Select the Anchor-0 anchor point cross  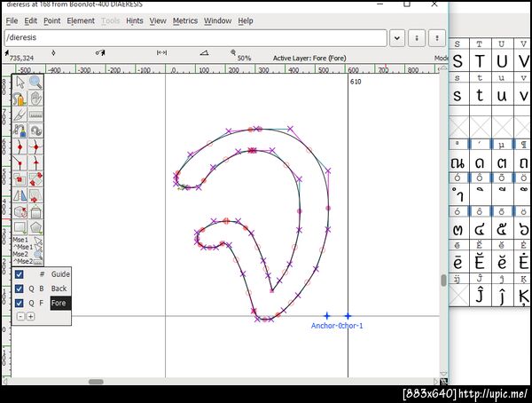[x=326, y=316]
